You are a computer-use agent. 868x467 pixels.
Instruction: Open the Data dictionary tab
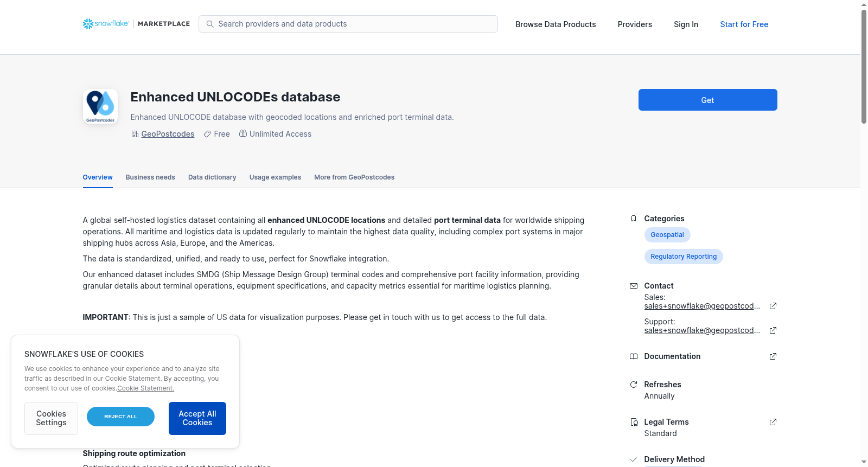(x=212, y=177)
